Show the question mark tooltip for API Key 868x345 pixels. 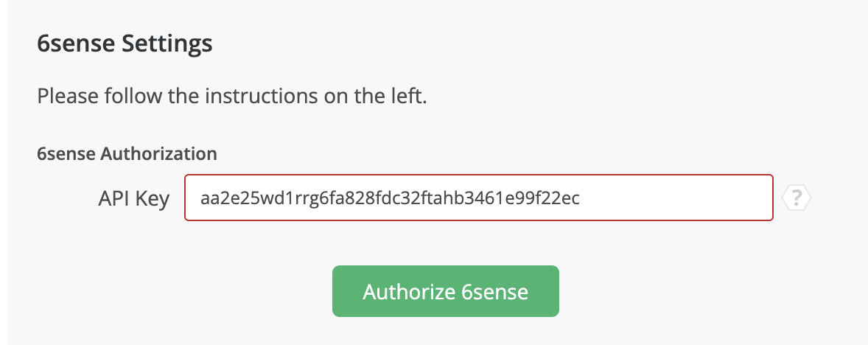click(x=796, y=197)
